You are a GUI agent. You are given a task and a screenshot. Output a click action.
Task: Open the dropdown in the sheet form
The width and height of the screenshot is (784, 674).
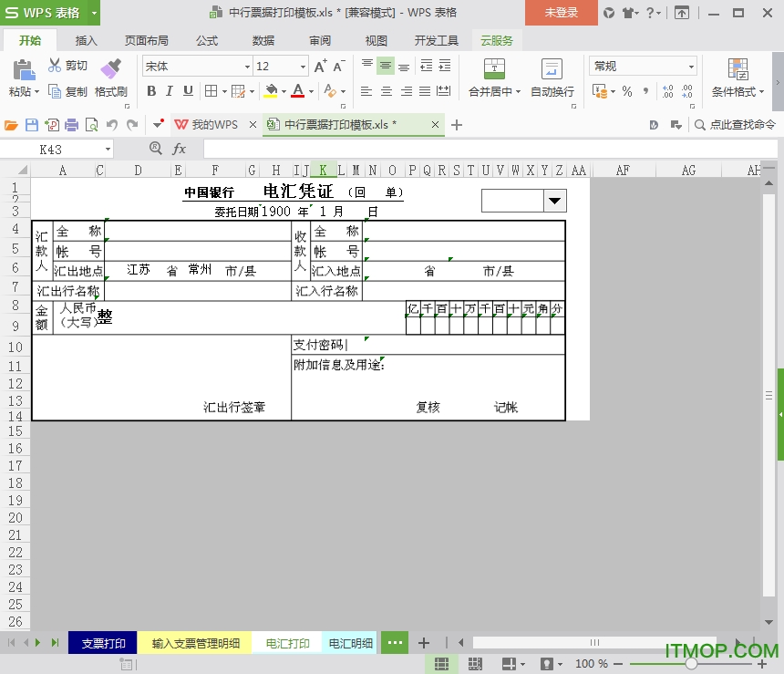pyautogui.click(x=554, y=201)
